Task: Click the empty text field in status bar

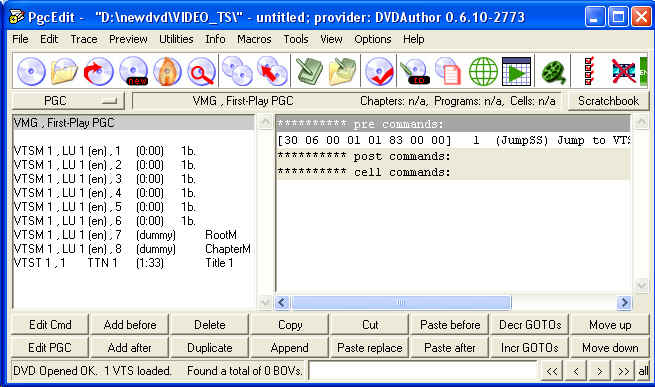Action: [423, 371]
